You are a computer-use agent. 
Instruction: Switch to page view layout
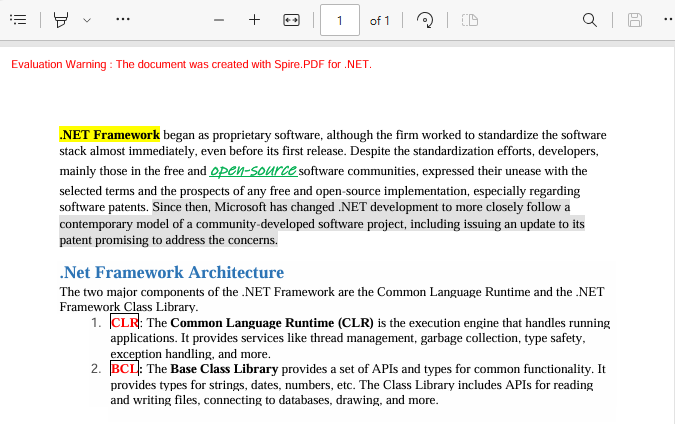pos(470,20)
